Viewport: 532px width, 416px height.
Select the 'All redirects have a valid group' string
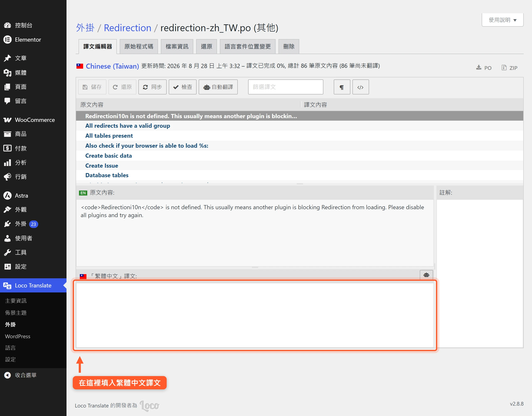pyautogui.click(x=300, y=126)
